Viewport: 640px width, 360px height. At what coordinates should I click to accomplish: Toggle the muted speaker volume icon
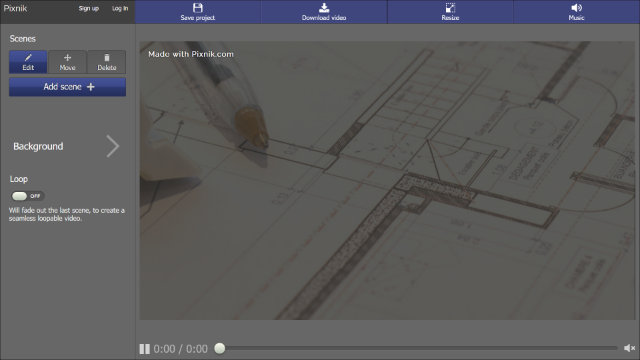click(629, 348)
